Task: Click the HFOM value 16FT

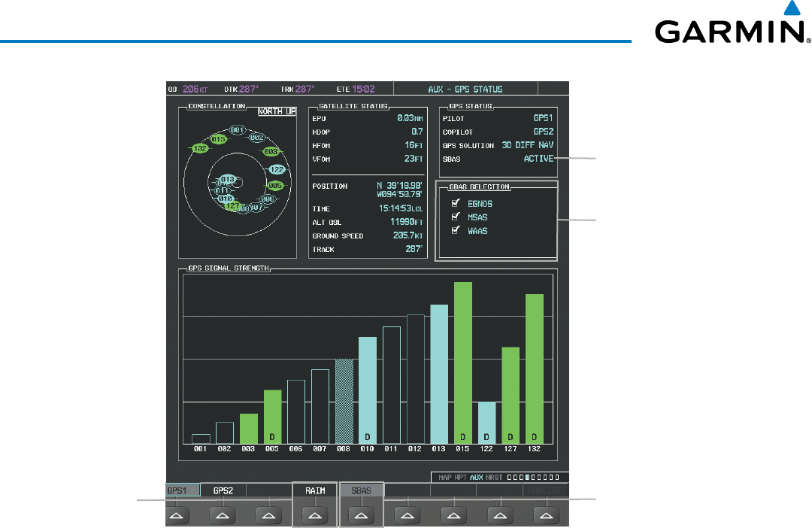Action: (x=414, y=145)
